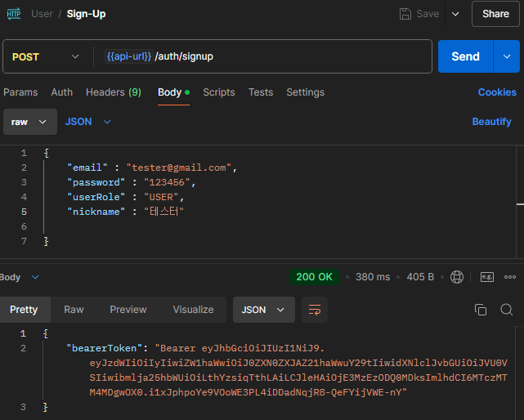Image resolution: width=524 pixels, height=420 pixels.
Task: Click the 405 B response size
Action: (420, 277)
